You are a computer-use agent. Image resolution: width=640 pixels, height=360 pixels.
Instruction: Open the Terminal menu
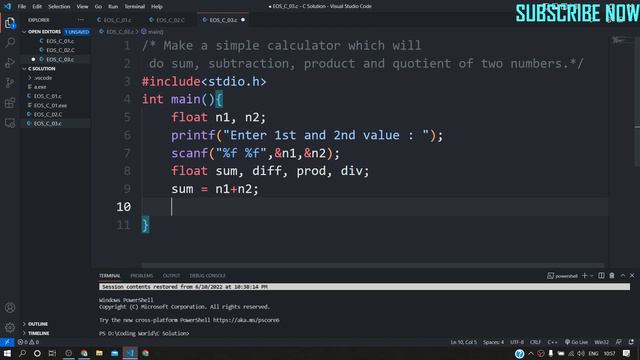tap(135, 7)
